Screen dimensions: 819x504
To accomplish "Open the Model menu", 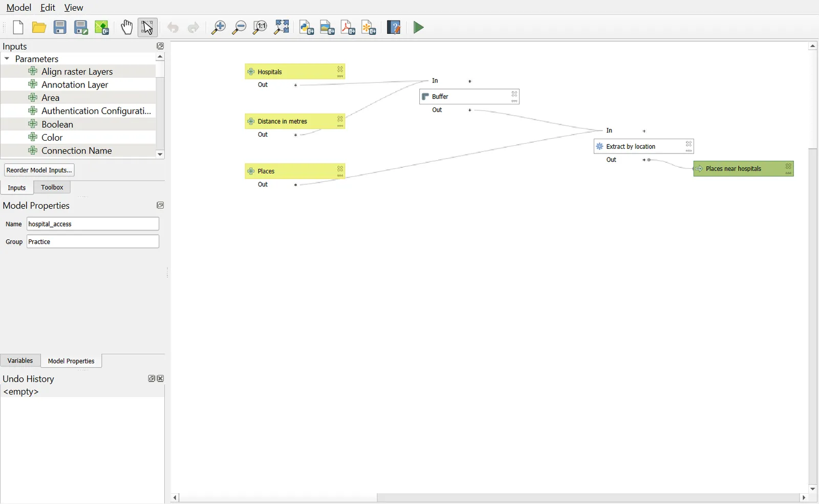I will click(x=18, y=8).
